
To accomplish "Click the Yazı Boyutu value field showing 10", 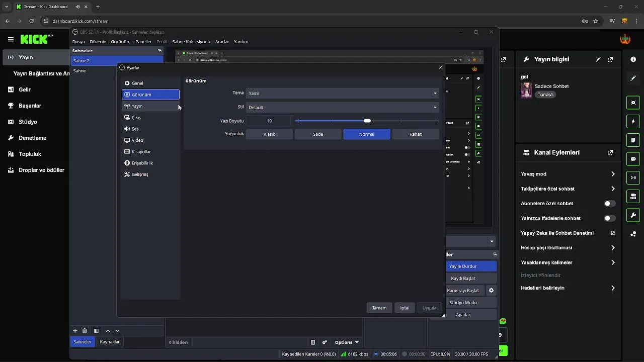I will 269,121.
